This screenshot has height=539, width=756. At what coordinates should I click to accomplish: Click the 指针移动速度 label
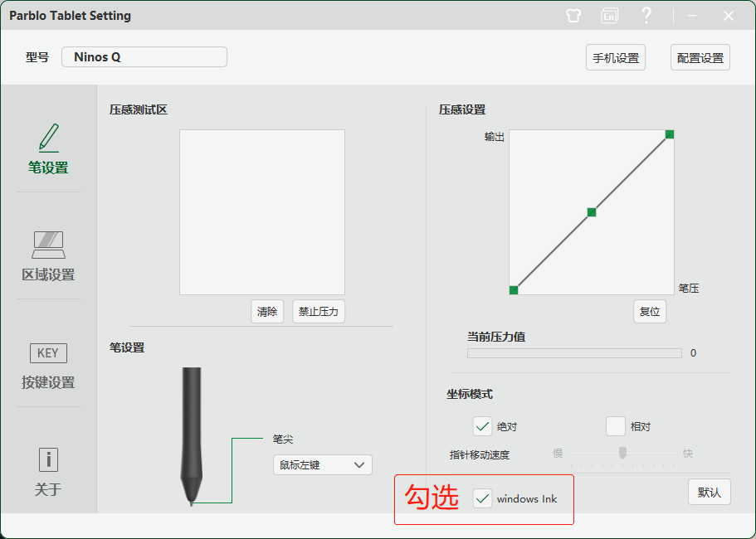coord(480,454)
